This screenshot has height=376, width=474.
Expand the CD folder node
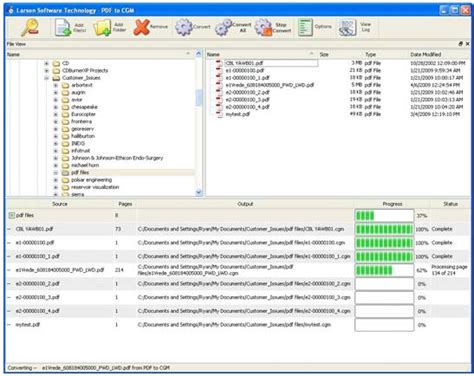(x=47, y=63)
